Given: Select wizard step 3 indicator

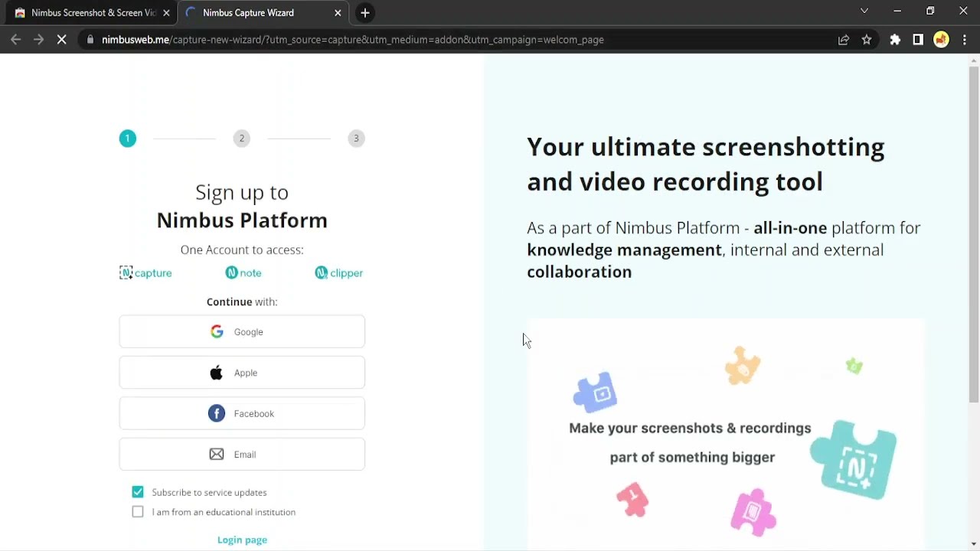Looking at the screenshot, I should 356,139.
